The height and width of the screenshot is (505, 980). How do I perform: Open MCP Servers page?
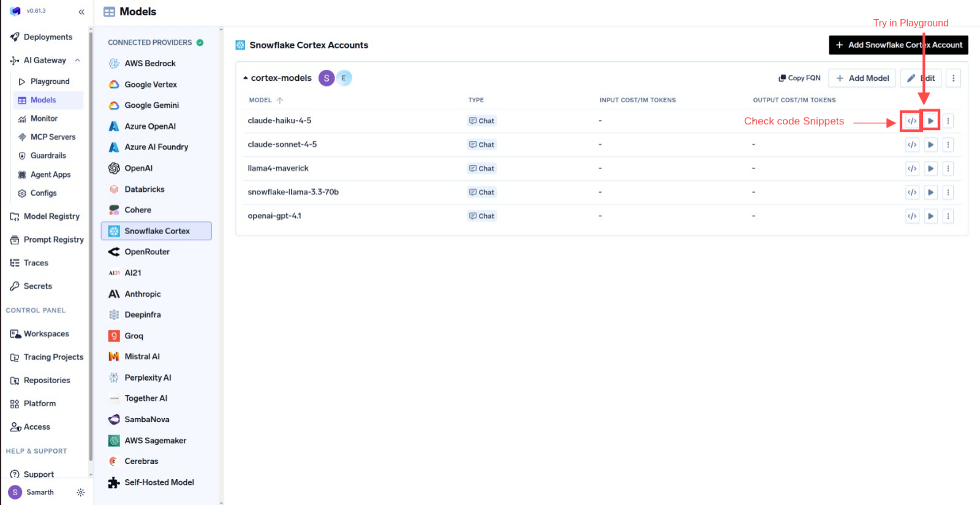coord(48,137)
